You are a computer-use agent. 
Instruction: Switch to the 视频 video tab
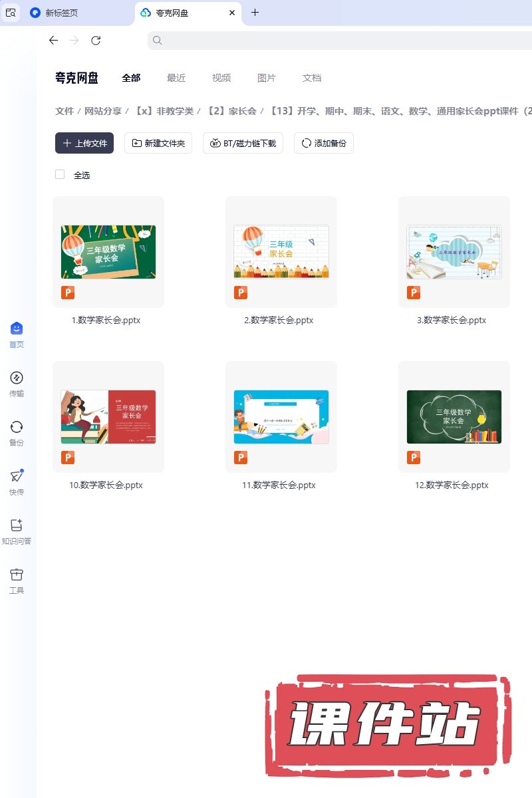pos(221,78)
